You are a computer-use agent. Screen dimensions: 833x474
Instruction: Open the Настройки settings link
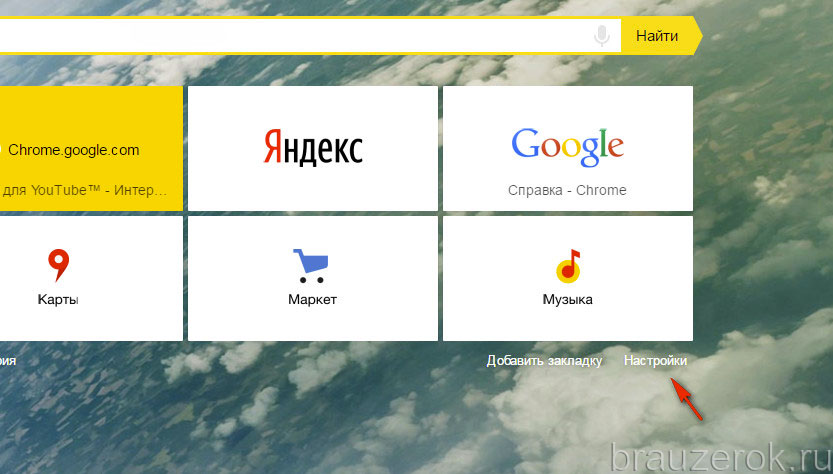[656, 361]
